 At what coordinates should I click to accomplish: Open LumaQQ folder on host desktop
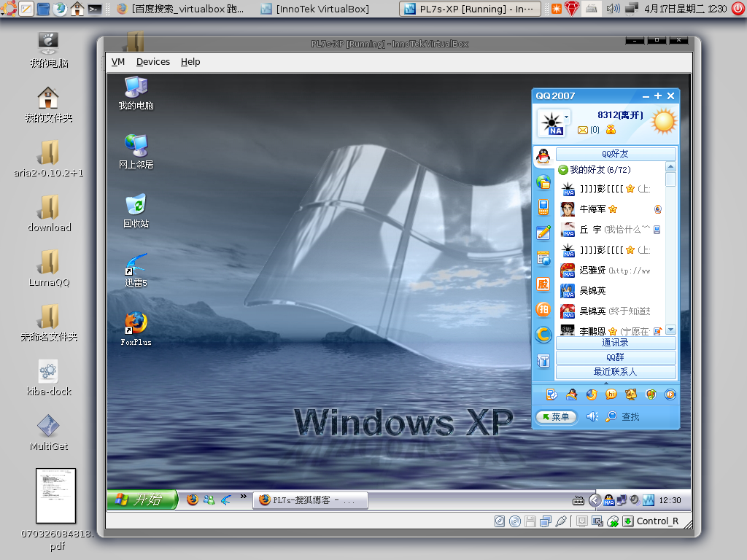pyautogui.click(x=49, y=268)
